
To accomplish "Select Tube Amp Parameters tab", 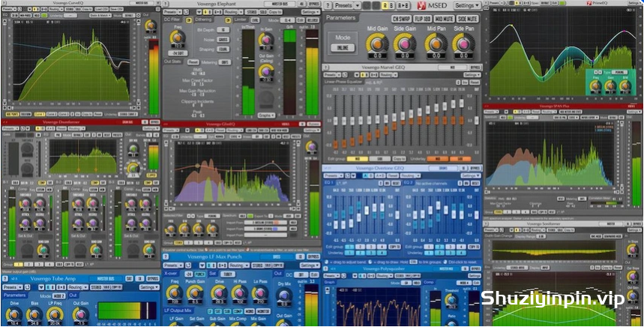I will [15, 295].
